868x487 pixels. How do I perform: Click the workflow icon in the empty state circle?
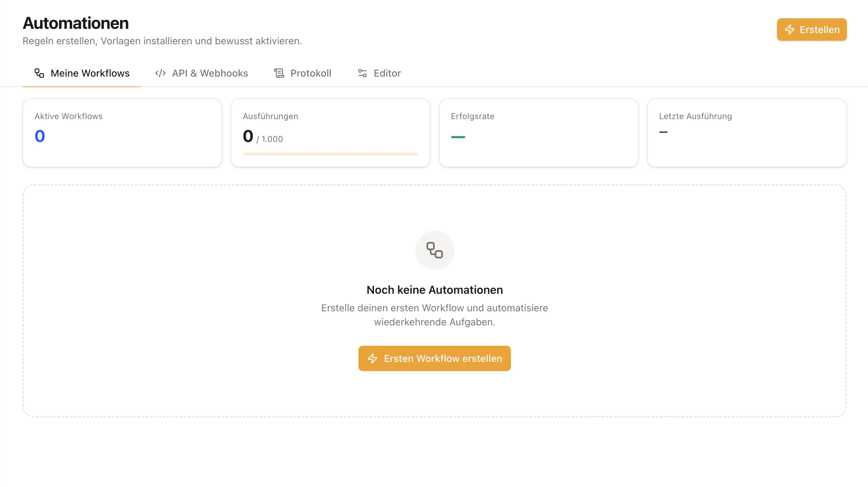[x=435, y=250]
